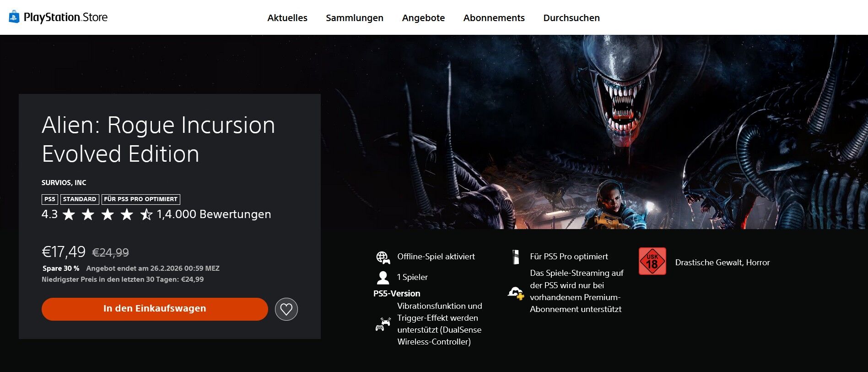Click the cloud streaming Premium icon
This screenshot has width=868, height=372.
tap(516, 292)
